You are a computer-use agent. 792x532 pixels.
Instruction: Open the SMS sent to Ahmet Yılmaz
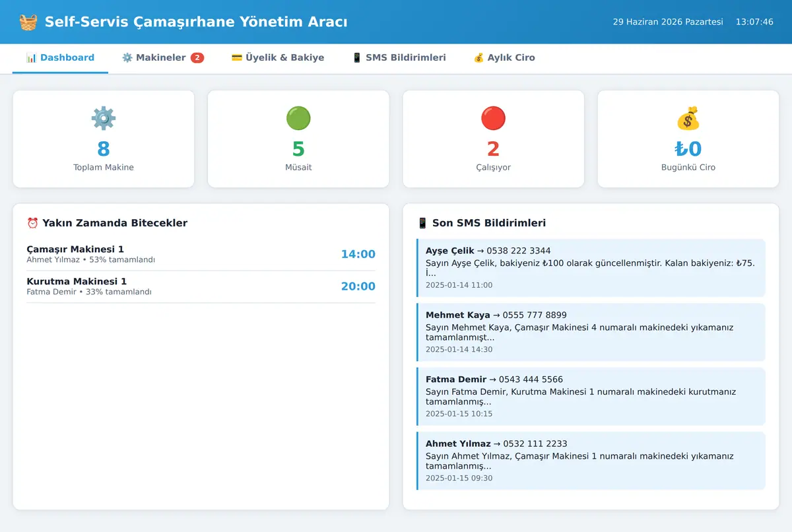(591, 461)
